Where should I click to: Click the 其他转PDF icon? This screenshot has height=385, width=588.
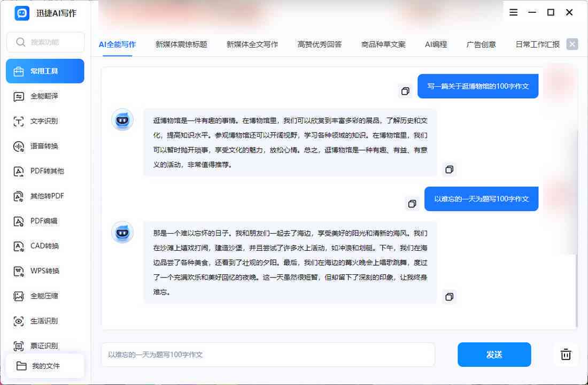[x=18, y=196]
